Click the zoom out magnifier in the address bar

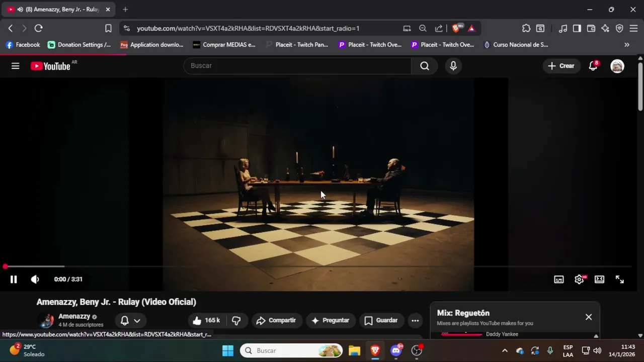423,29
